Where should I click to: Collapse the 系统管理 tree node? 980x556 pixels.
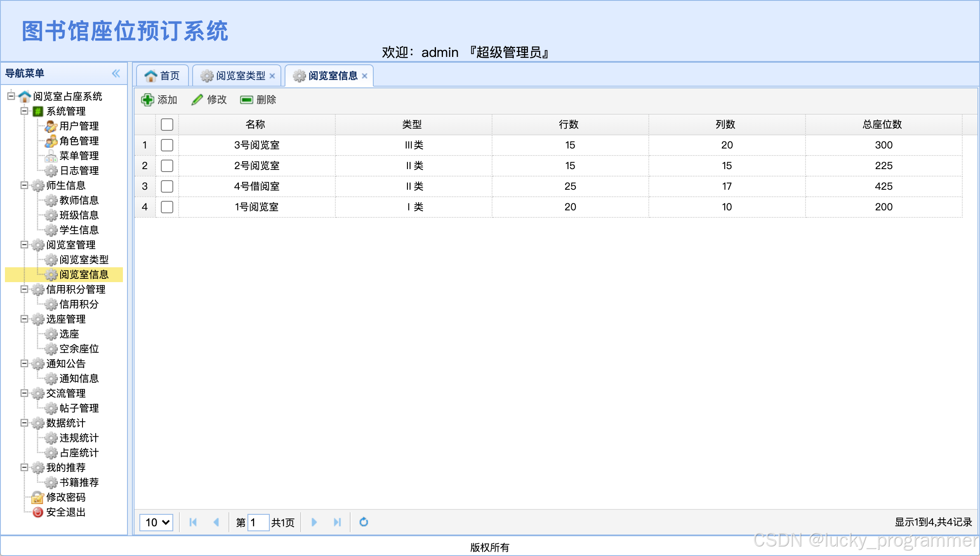[x=24, y=111]
